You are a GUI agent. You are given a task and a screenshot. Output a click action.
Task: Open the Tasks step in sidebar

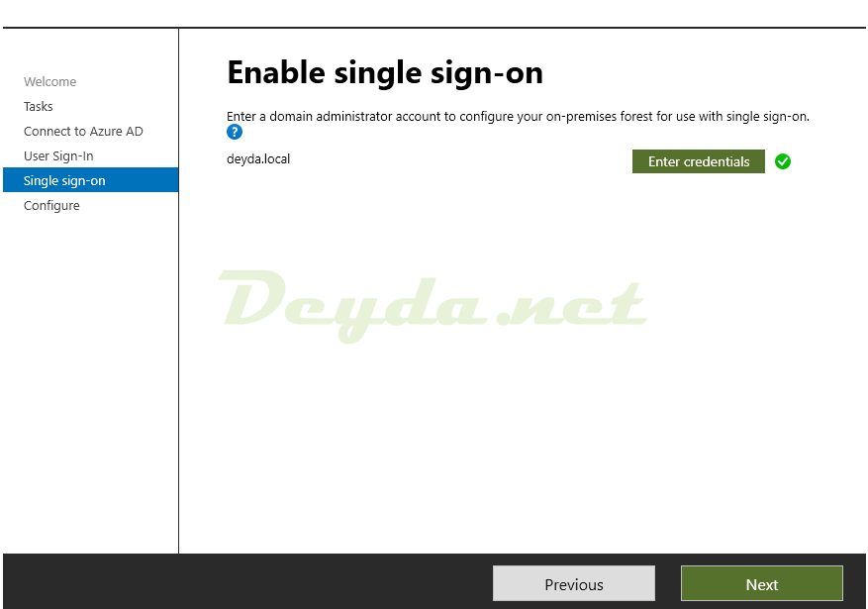[39, 106]
